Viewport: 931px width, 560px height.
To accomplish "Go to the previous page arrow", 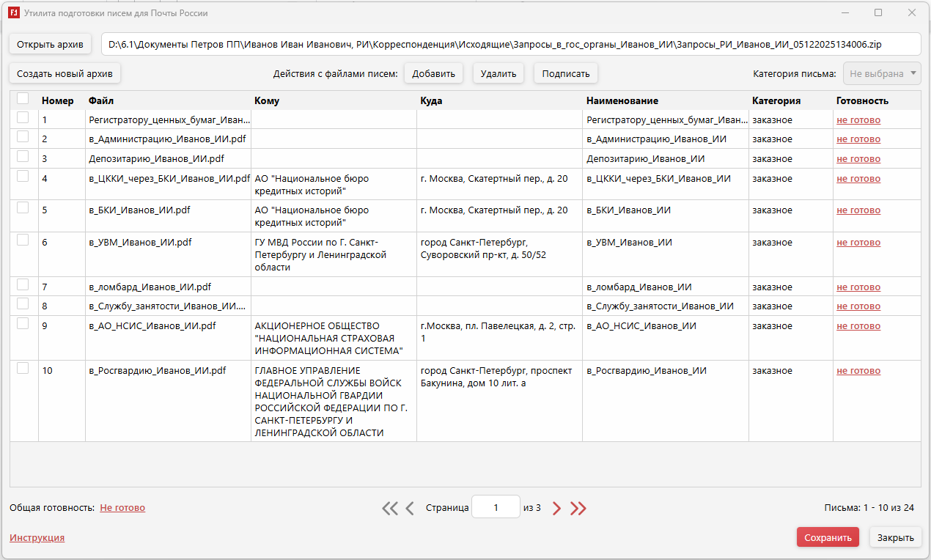I will tap(410, 508).
